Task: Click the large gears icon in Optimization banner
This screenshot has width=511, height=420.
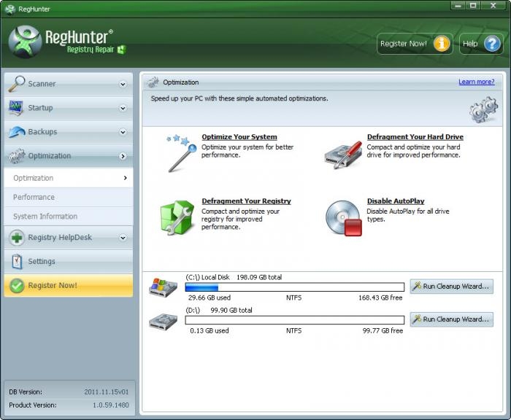Action: pyautogui.click(x=483, y=109)
